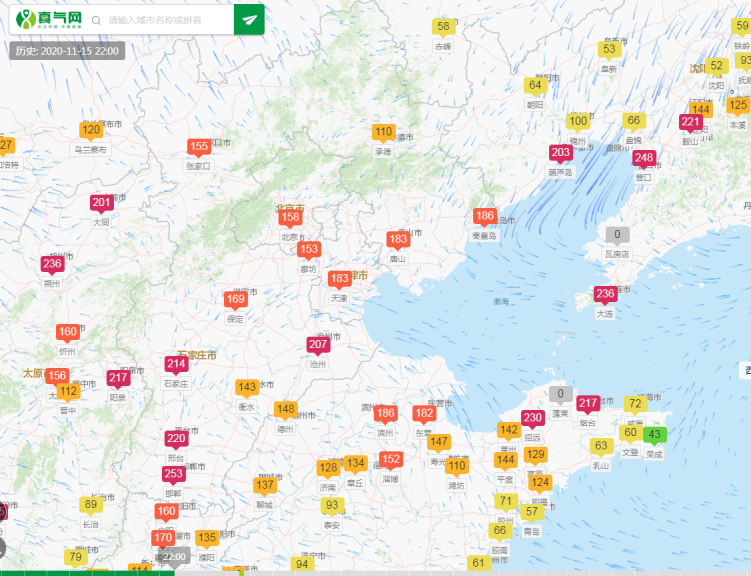Click the green Rongcheng marker showing 43
751x576 pixels.
click(x=655, y=434)
